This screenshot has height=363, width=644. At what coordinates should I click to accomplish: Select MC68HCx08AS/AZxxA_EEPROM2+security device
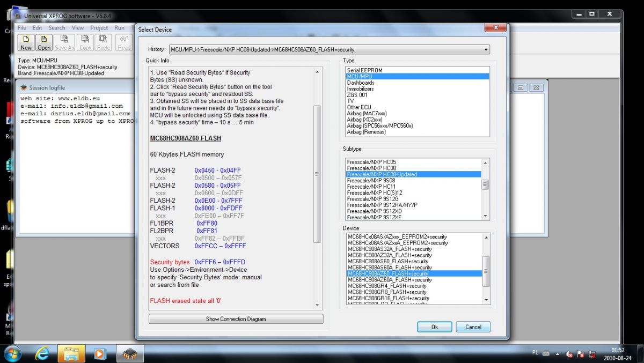coord(413,243)
